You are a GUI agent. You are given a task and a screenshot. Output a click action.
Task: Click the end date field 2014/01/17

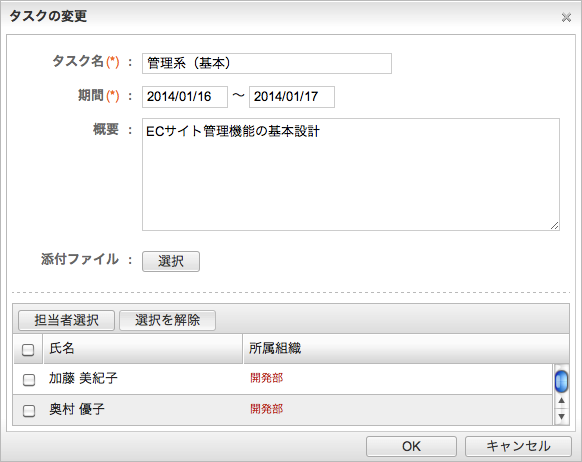292,97
